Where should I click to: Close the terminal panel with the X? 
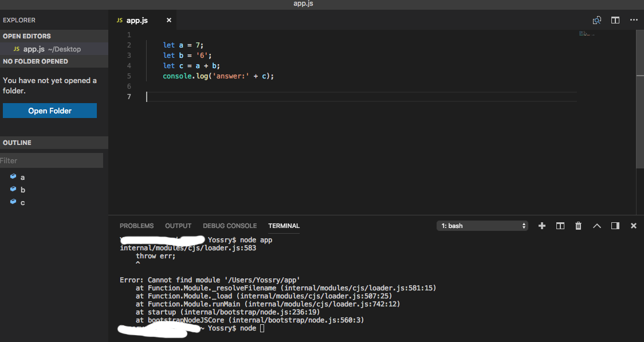[x=634, y=226]
